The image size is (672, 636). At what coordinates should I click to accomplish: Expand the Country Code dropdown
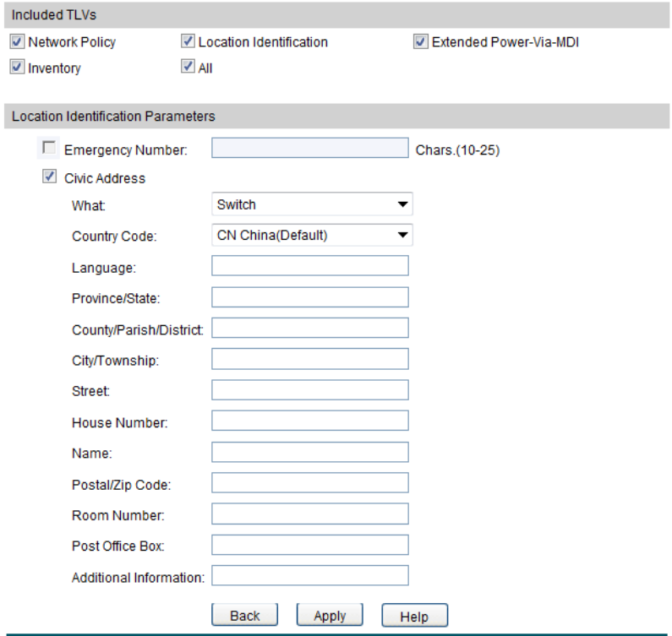[311, 236]
